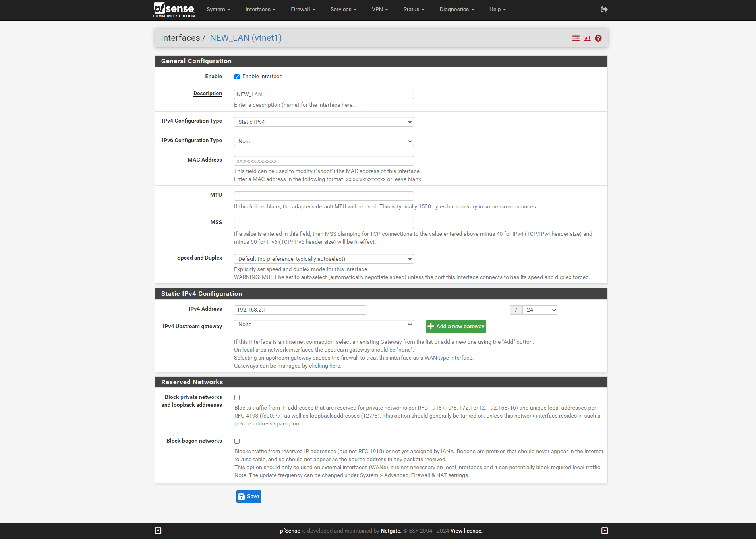Open the red help question icon

coord(598,38)
